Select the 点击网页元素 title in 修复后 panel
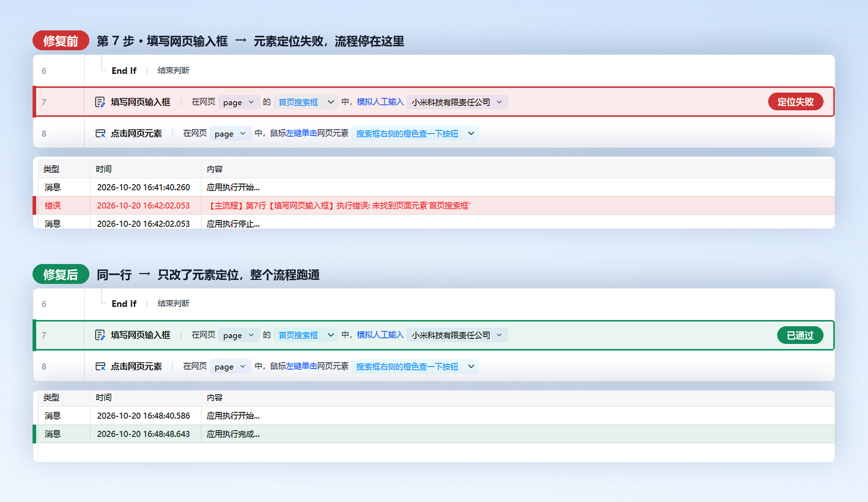868x502 pixels. (x=136, y=366)
